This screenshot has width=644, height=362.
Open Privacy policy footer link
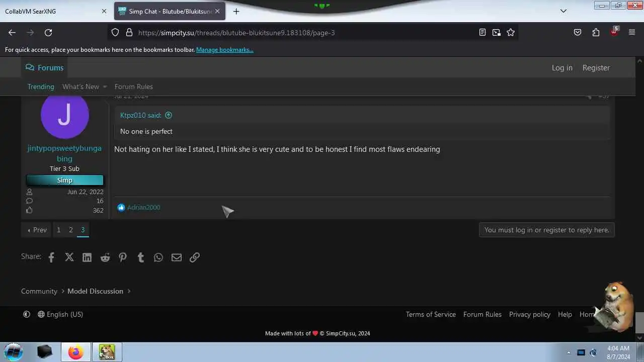tap(530, 314)
